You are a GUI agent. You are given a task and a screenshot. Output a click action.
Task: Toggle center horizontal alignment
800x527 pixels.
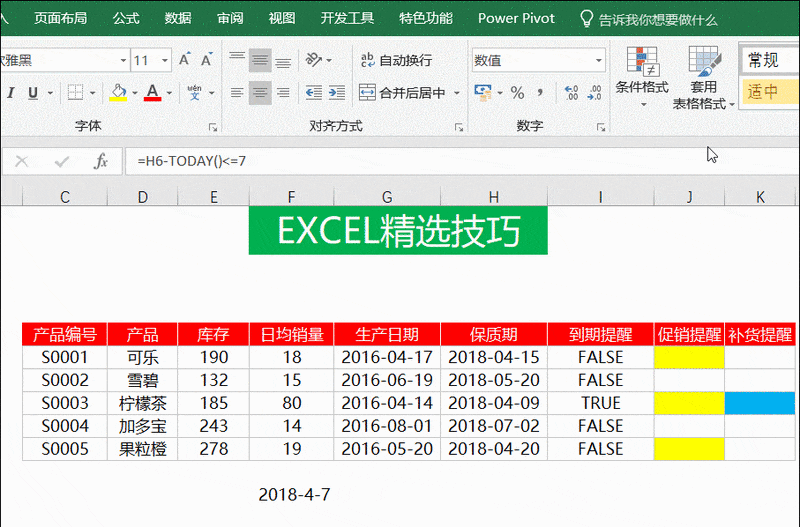(260, 93)
